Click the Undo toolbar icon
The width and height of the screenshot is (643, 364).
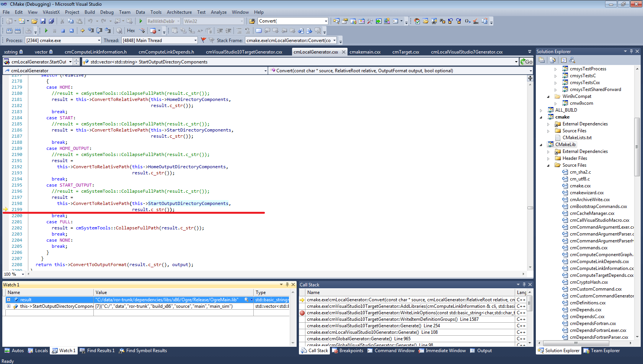[90, 21]
